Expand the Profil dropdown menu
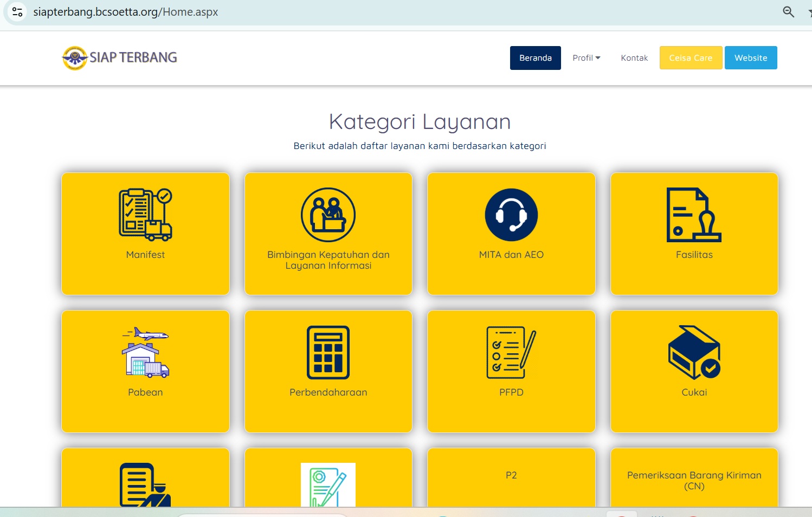This screenshot has width=812, height=517. click(x=587, y=58)
